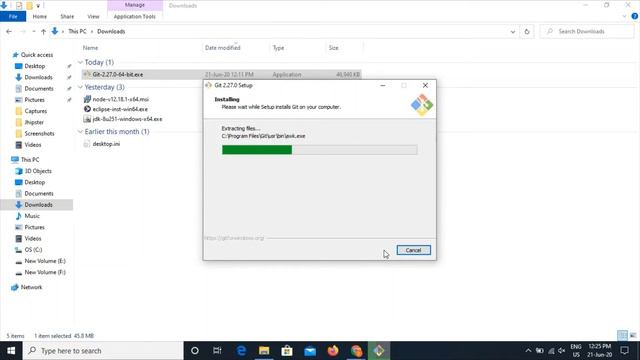This screenshot has height=360, width=640.
Task: Launch Microsoft Edge from the taskbar
Action: [241, 351]
